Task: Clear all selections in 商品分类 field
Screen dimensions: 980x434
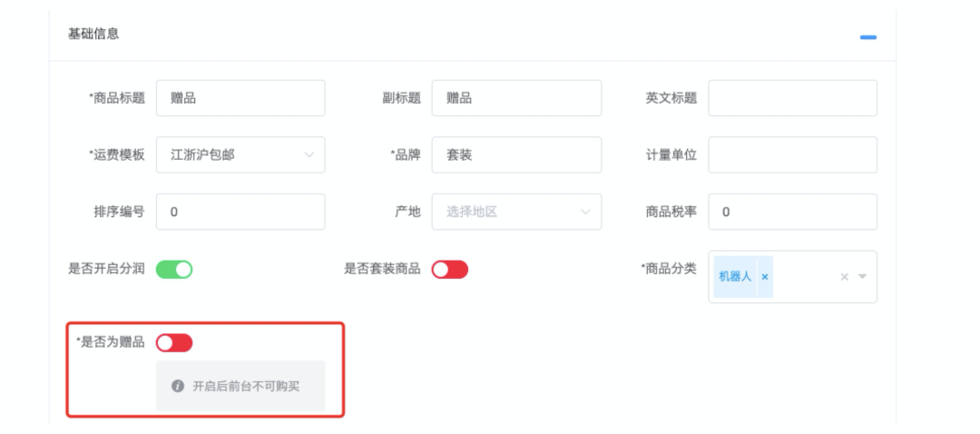Action: click(844, 277)
